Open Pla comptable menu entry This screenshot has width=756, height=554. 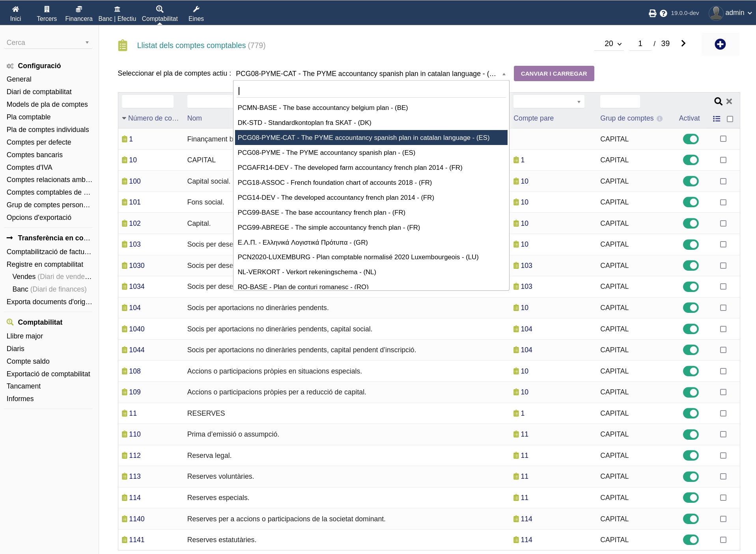coord(28,117)
